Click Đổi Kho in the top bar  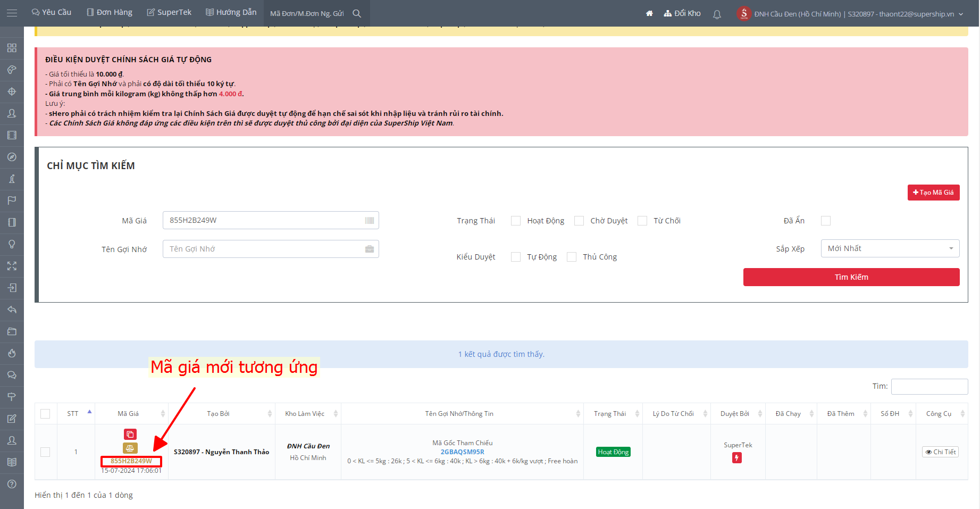point(682,13)
